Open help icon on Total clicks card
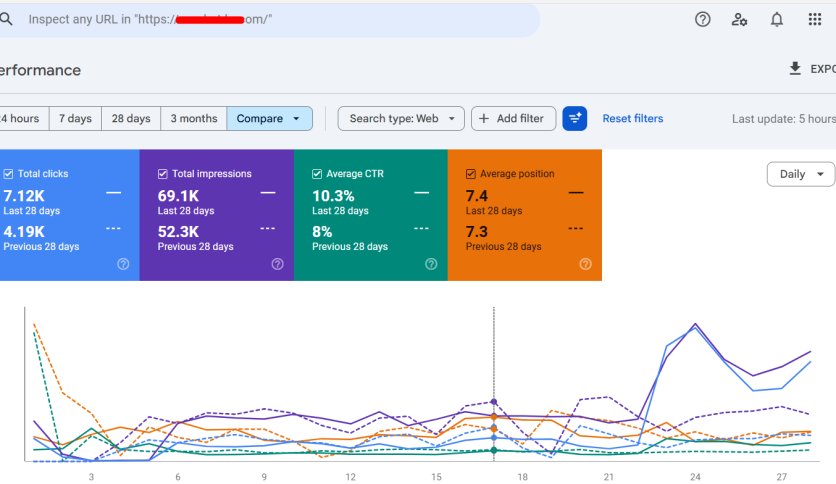 tap(123, 264)
